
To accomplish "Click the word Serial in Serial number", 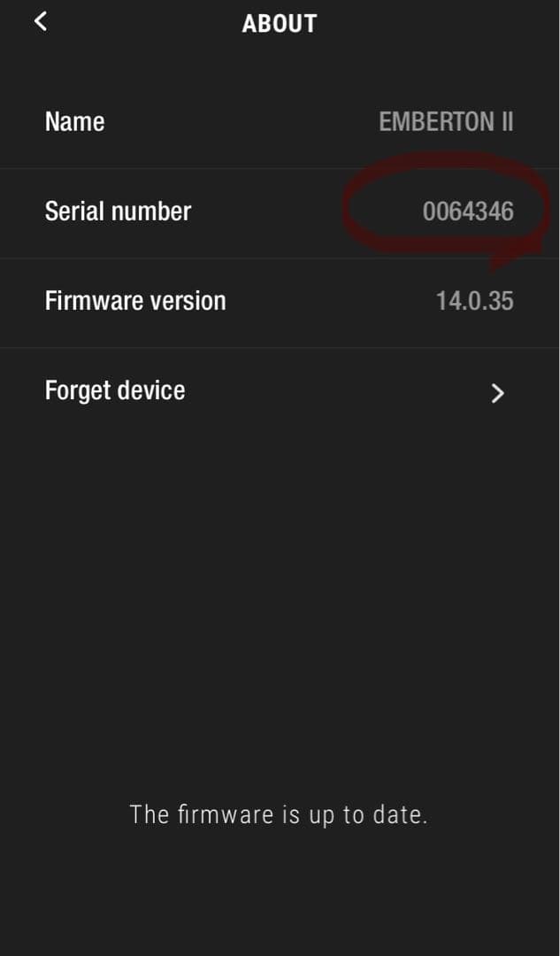I will tap(70, 211).
